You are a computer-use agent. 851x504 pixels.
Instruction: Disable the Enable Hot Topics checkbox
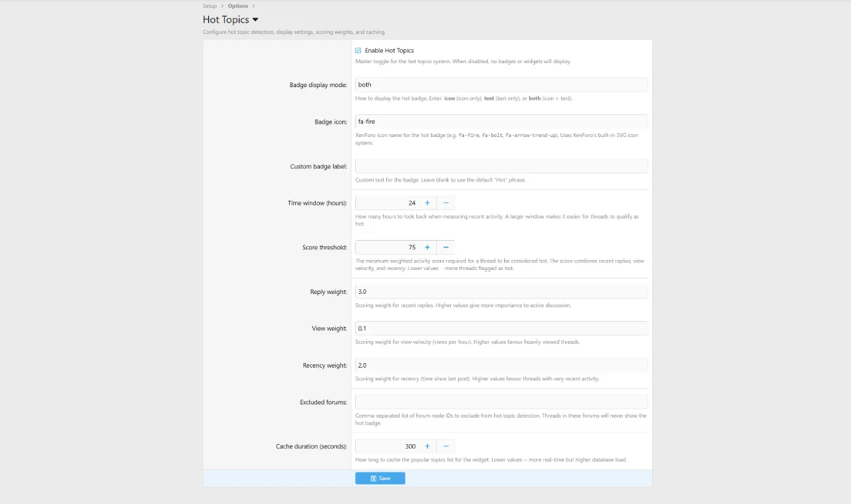click(x=358, y=51)
